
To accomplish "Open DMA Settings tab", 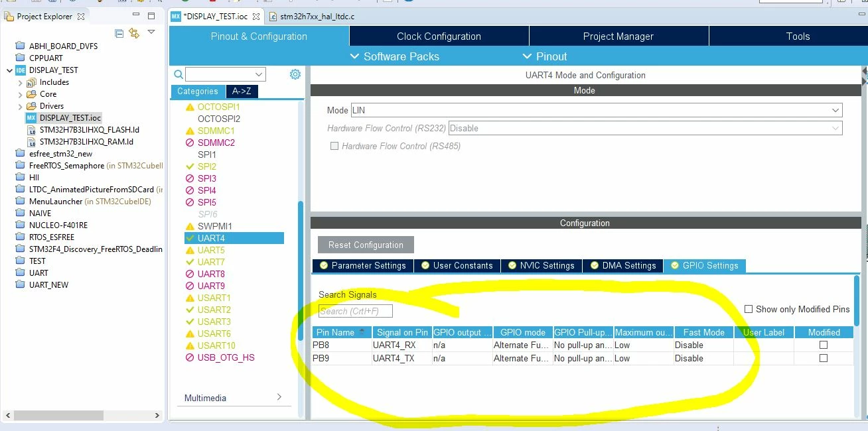I will pos(622,265).
